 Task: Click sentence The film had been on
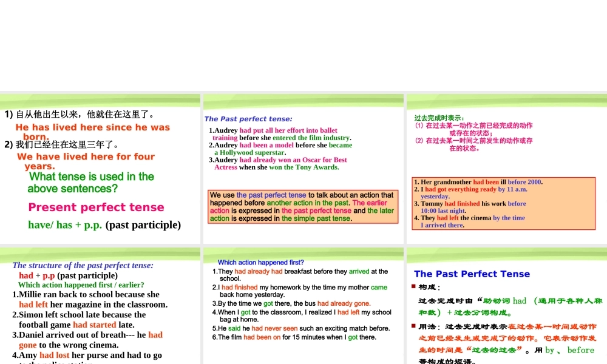294,337
